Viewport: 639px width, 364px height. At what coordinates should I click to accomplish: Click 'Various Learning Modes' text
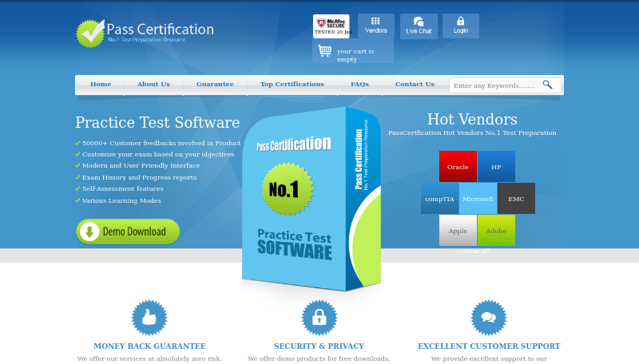tap(121, 200)
